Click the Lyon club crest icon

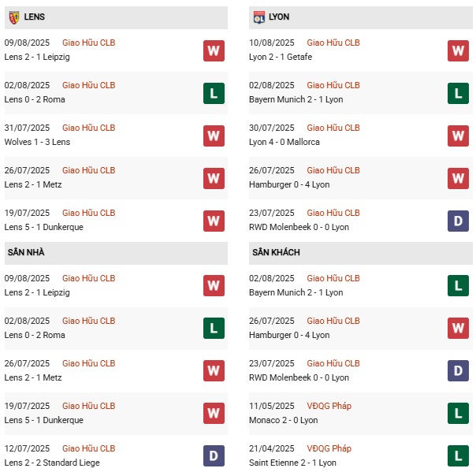coord(258,17)
